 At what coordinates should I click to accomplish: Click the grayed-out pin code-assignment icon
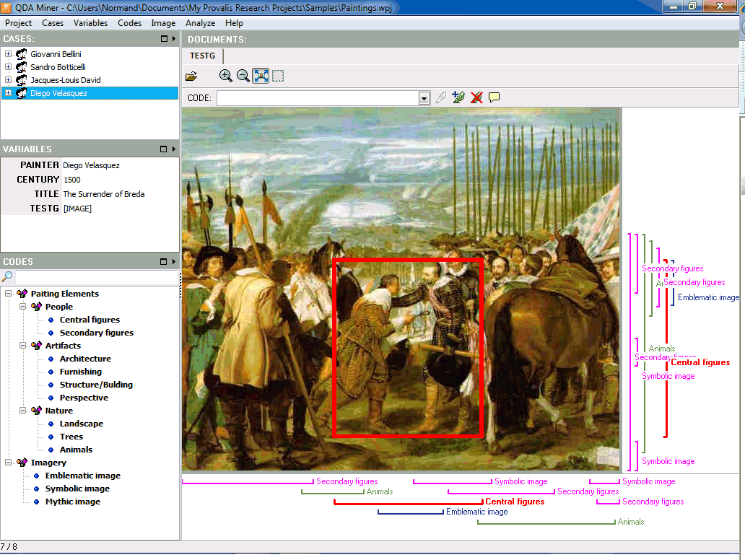pyautogui.click(x=441, y=97)
